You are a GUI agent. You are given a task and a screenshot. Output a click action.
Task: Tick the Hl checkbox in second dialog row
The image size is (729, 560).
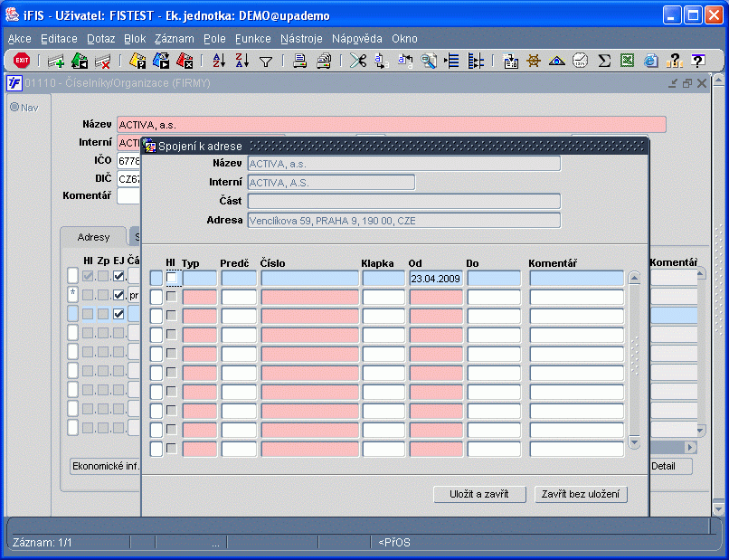point(172,297)
